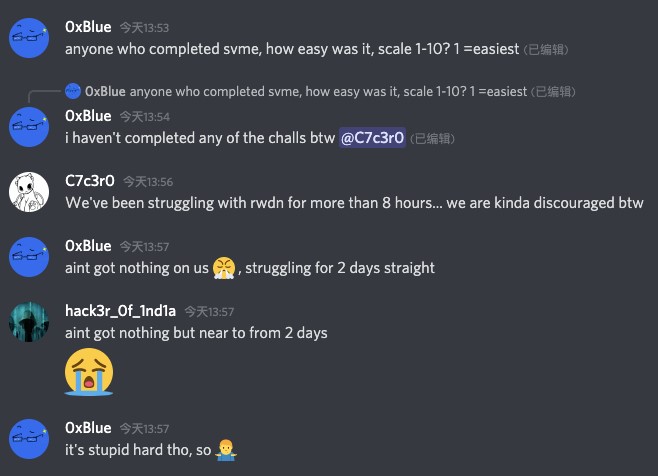Click the 'struggling with rwdn' message text
Screen dimensions: 658x476
click(x=354, y=203)
